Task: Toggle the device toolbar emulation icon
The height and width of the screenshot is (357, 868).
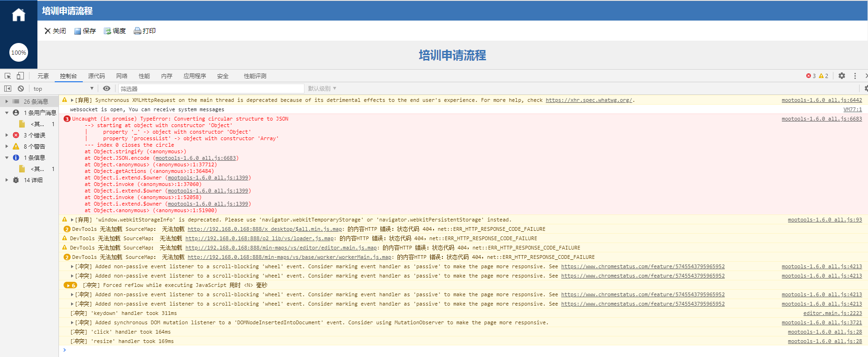Action: [x=20, y=76]
